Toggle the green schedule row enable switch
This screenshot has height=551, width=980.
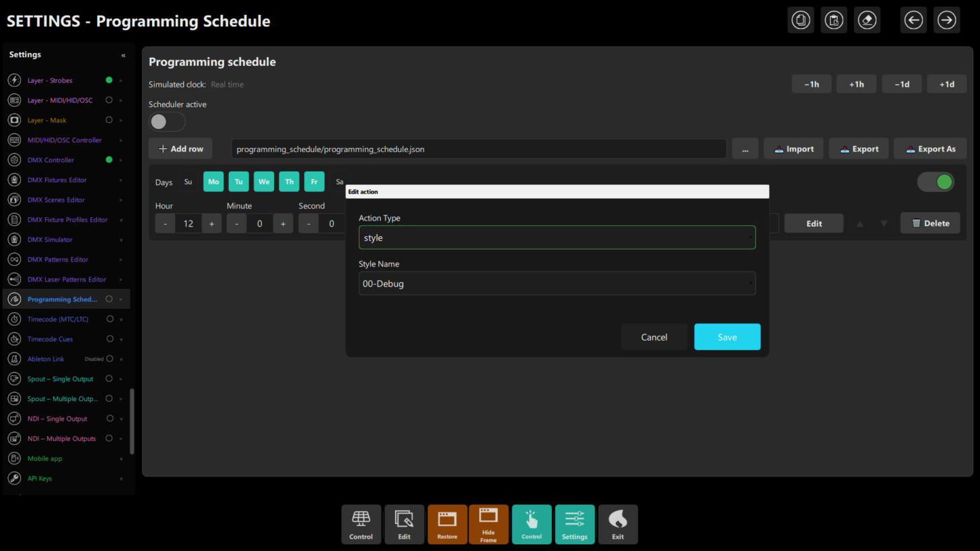(x=936, y=182)
